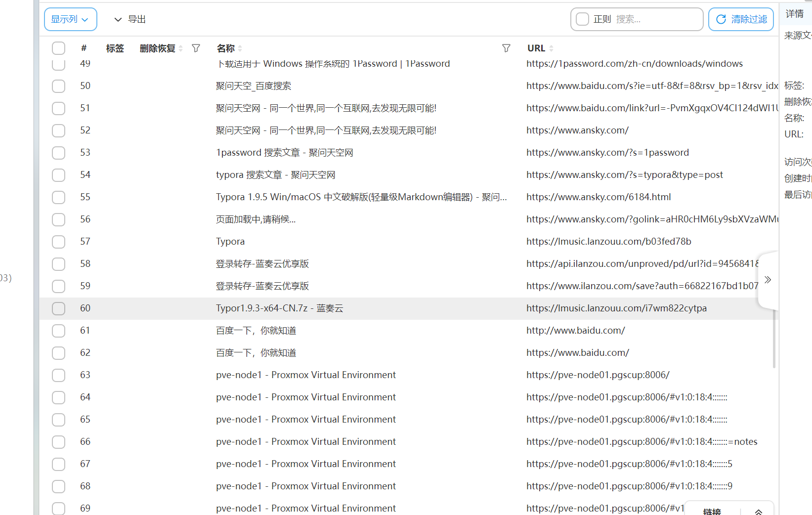Tick the select-all checkbox in the header
The height and width of the screenshot is (515, 812).
59,48
